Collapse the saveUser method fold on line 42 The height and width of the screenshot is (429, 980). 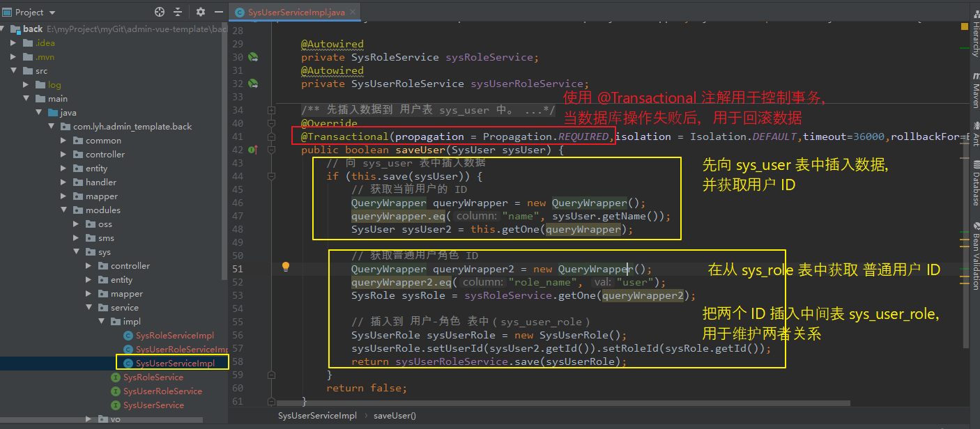coord(271,150)
